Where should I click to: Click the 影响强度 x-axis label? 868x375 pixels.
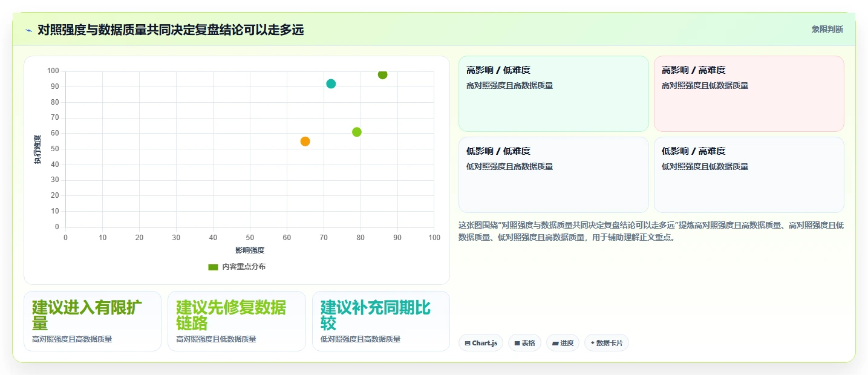click(250, 250)
